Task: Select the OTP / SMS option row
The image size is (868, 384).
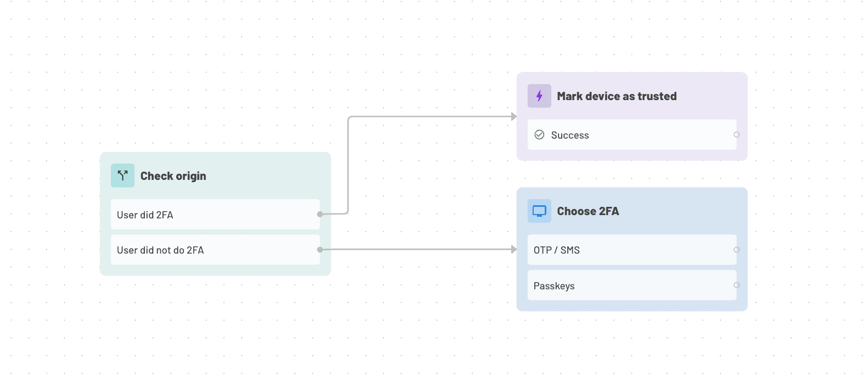Action: (x=632, y=250)
